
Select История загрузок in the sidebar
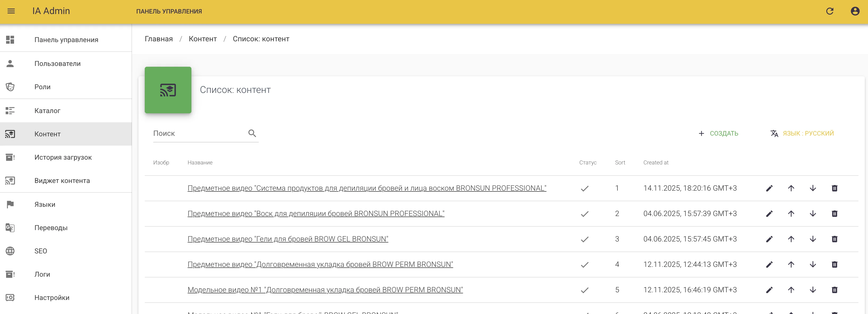63,157
